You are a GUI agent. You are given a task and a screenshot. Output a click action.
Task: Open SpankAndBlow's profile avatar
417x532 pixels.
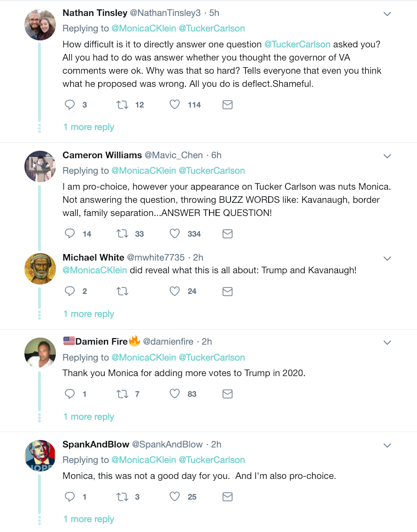tap(40, 455)
